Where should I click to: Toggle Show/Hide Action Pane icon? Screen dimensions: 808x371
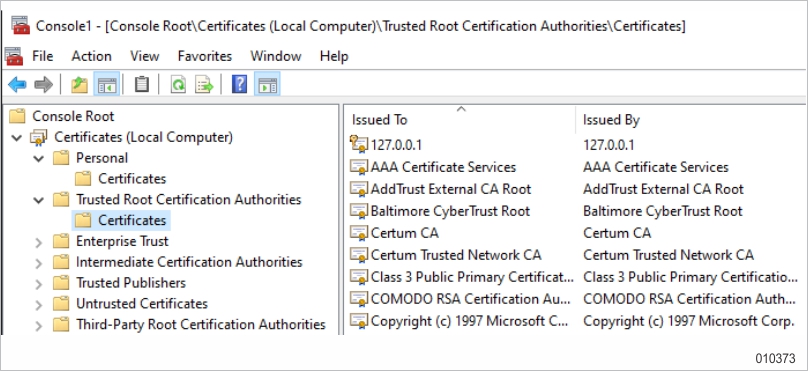(267, 84)
